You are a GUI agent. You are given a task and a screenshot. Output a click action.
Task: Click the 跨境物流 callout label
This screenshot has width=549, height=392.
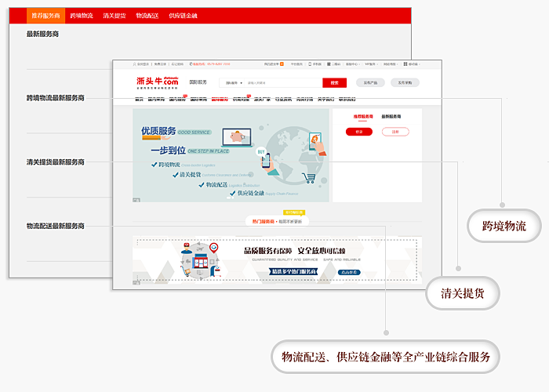(x=504, y=226)
